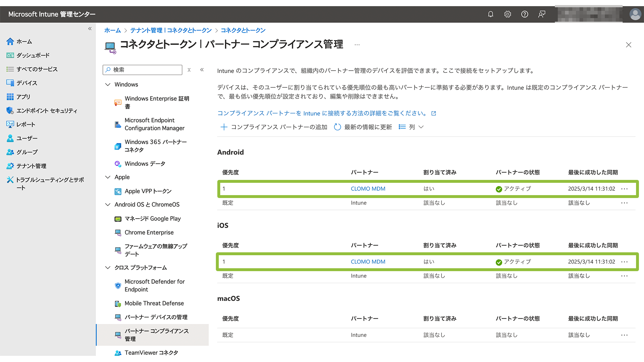Open Windows Enterprise 証明書
This screenshot has height=362, width=644.
click(x=157, y=102)
